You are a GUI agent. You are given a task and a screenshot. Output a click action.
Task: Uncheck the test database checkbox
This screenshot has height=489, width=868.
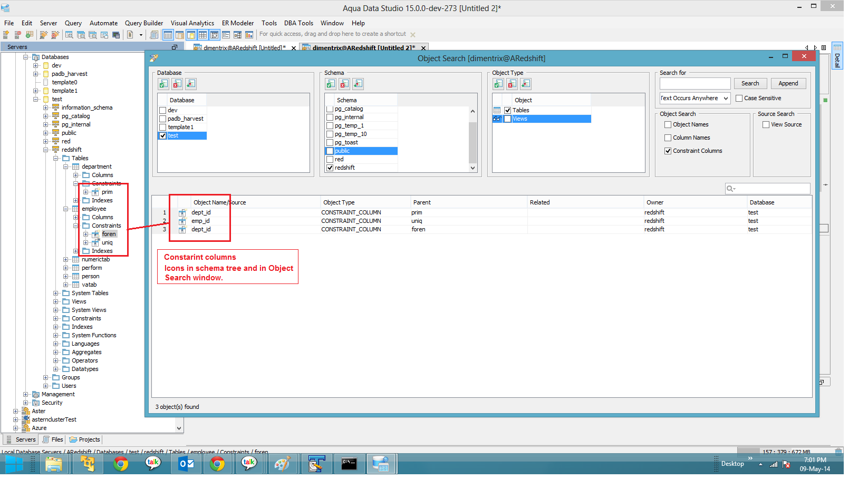point(163,136)
